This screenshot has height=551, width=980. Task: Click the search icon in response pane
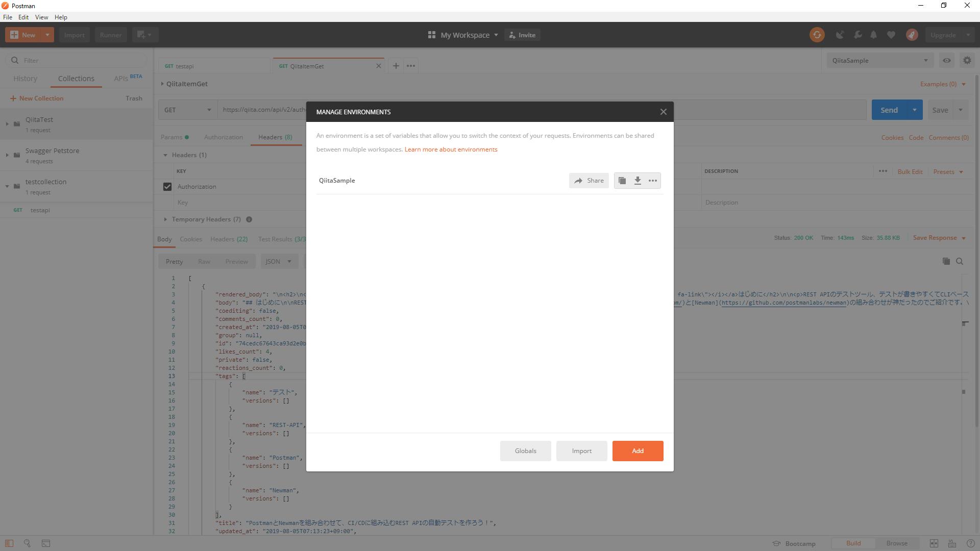(x=960, y=261)
